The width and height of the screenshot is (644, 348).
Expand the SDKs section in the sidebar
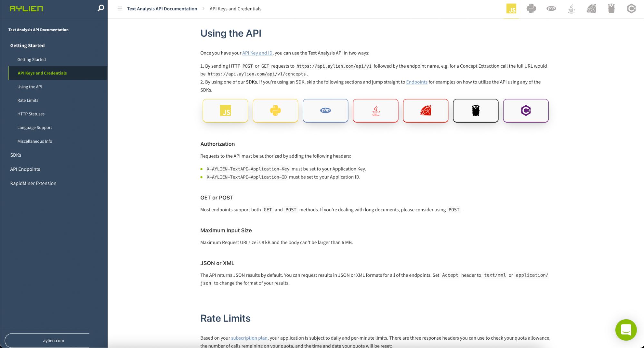(x=16, y=155)
